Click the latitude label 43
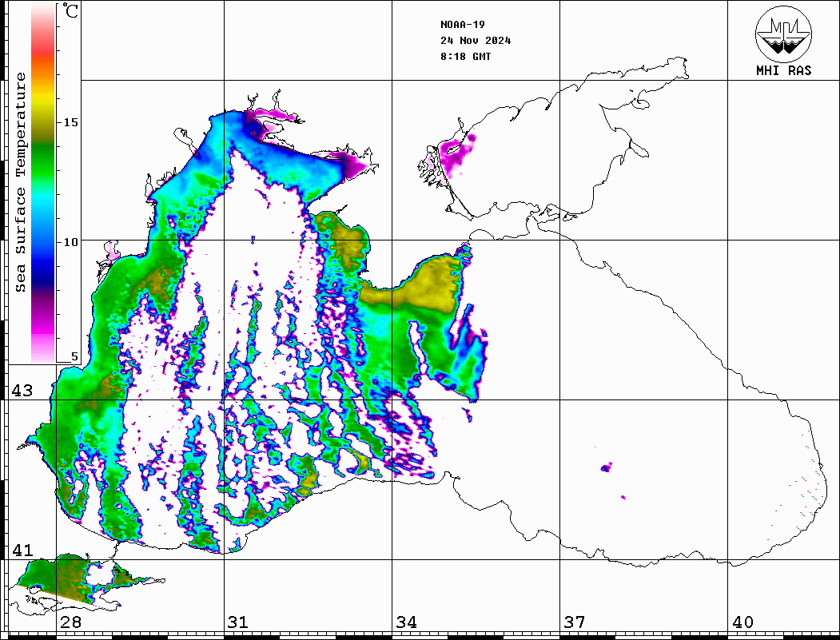This screenshot has width=840, height=640. tap(22, 391)
